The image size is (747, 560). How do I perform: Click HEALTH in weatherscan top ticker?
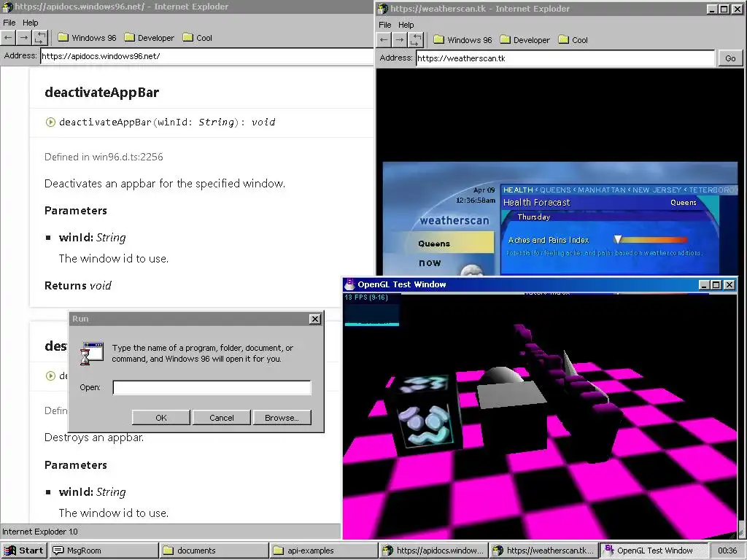point(518,190)
